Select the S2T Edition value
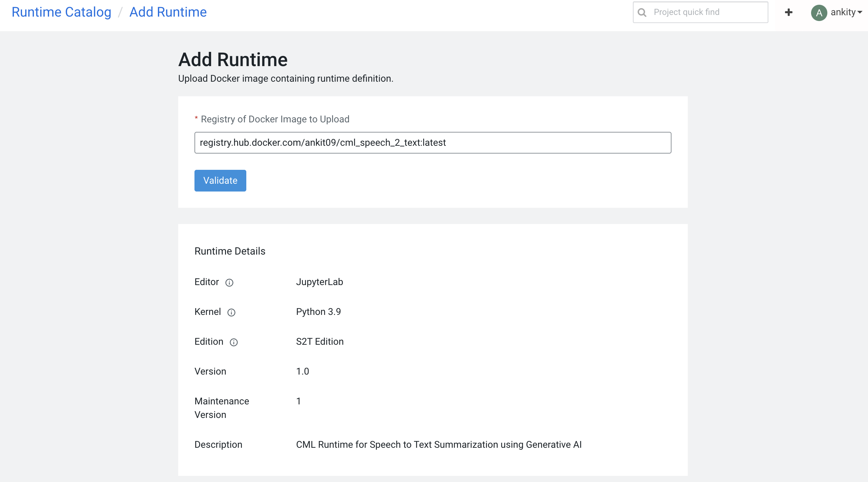This screenshot has height=482, width=868. pyautogui.click(x=320, y=342)
